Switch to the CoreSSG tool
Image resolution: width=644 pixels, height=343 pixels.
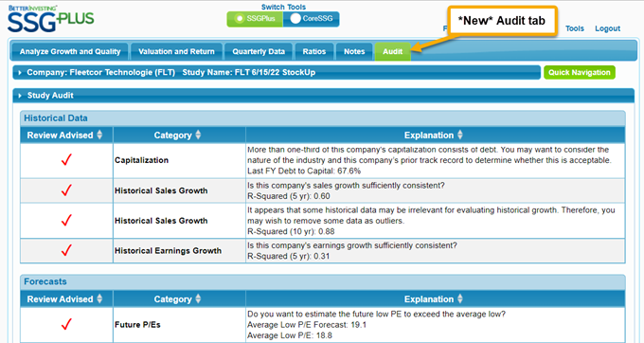(311, 19)
